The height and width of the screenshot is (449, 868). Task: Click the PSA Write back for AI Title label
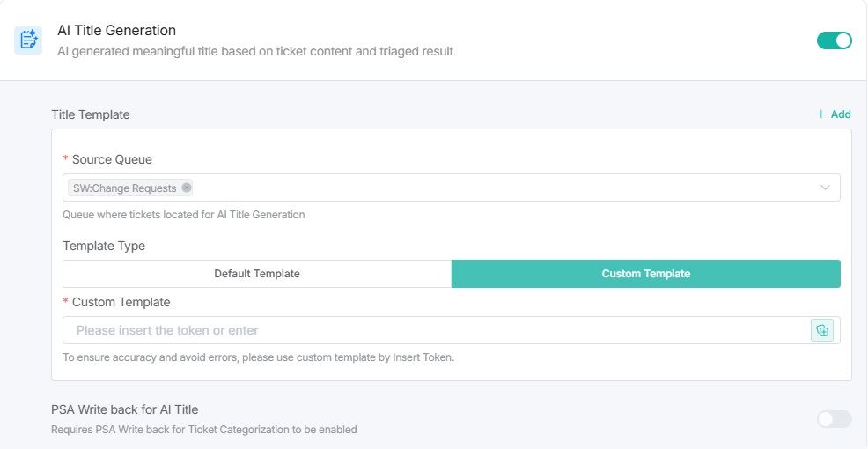pyautogui.click(x=124, y=409)
